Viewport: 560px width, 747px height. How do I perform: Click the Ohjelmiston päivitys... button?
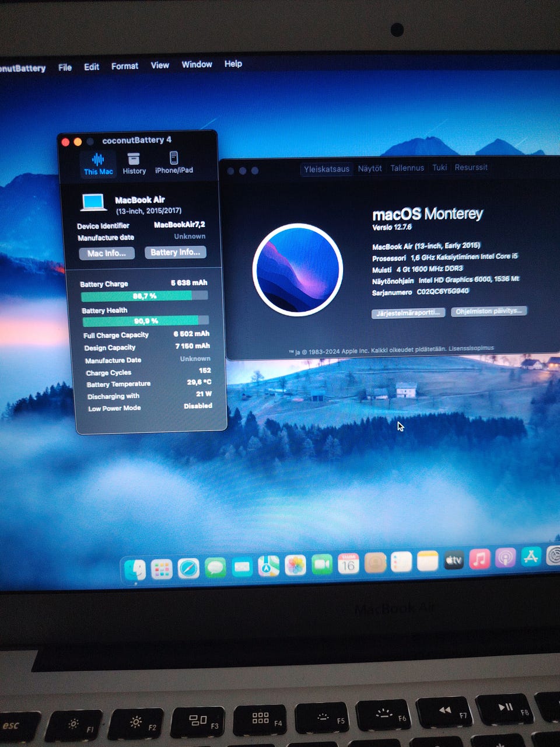[x=489, y=311]
